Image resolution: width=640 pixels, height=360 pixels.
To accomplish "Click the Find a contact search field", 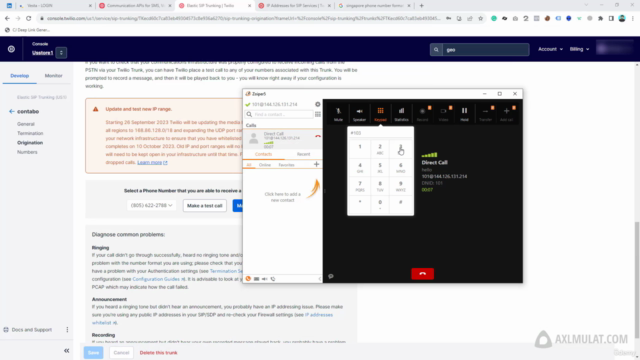I will pyautogui.click(x=280, y=114).
